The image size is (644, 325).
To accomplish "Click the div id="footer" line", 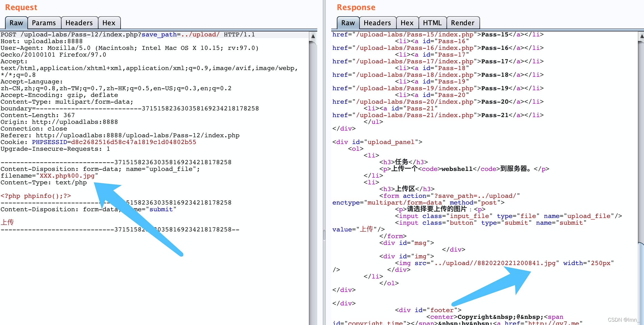I will tap(428, 310).
